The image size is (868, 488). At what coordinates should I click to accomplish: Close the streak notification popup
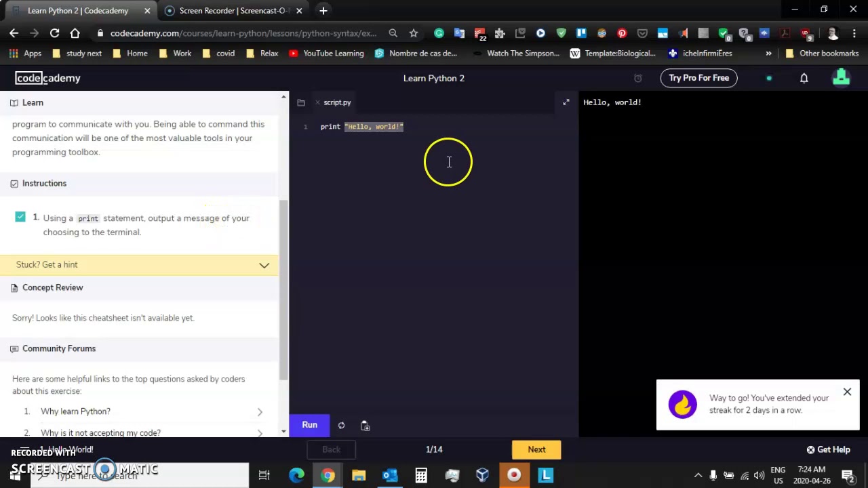pos(847,392)
